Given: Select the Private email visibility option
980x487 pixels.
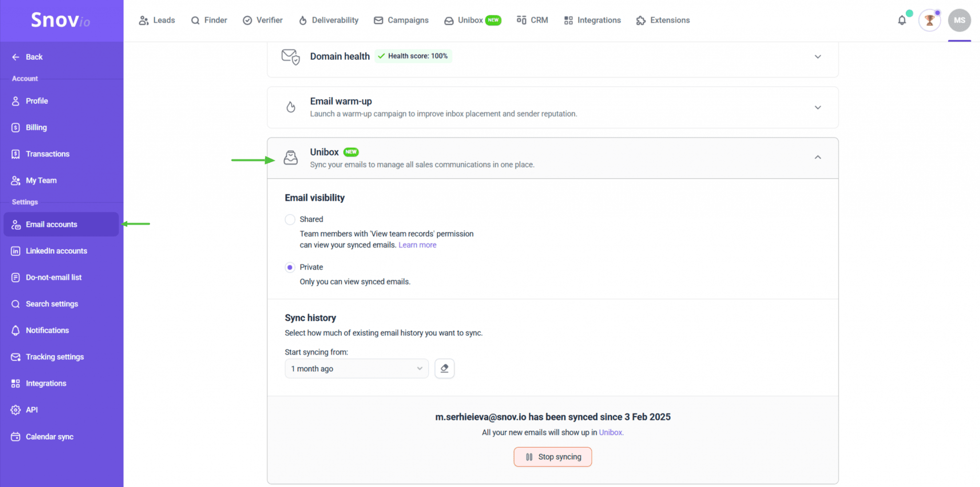Looking at the screenshot, I should point(290,267).
